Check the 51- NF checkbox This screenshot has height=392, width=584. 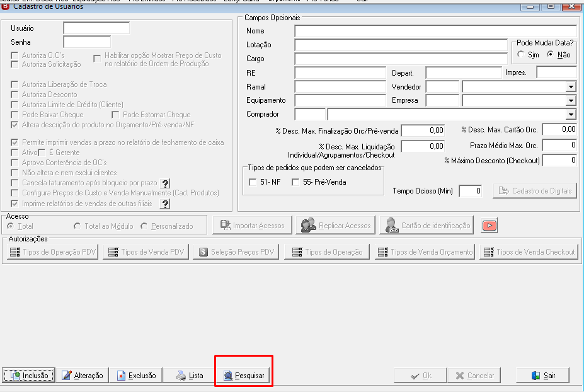coord(253,182)
